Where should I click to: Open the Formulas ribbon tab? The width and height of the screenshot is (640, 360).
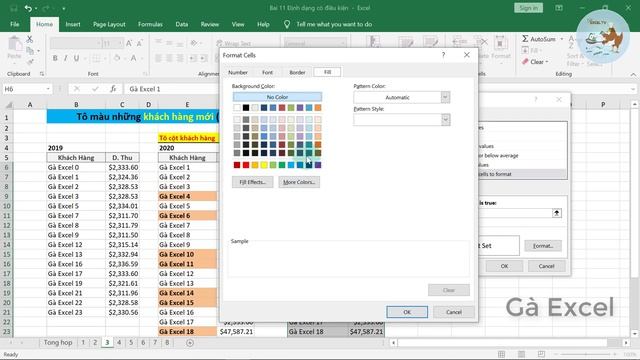point(150,24)
